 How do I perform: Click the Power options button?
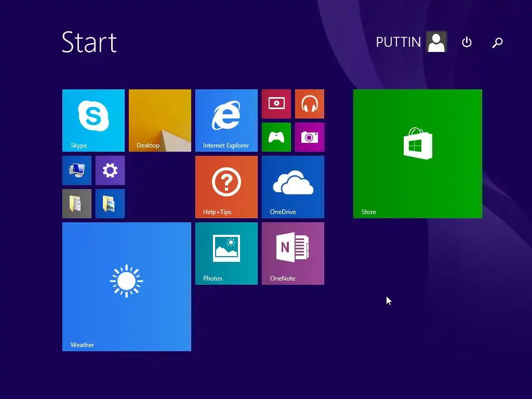pos(467,42)
